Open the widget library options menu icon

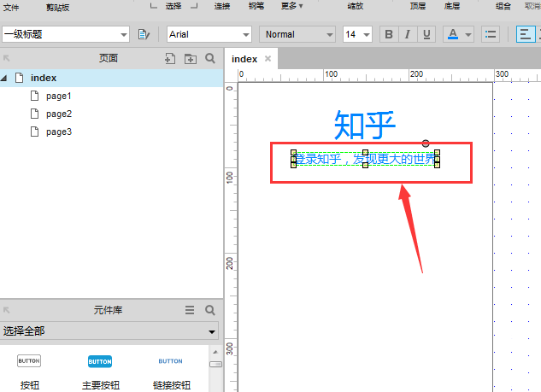[x=190, y=310]
